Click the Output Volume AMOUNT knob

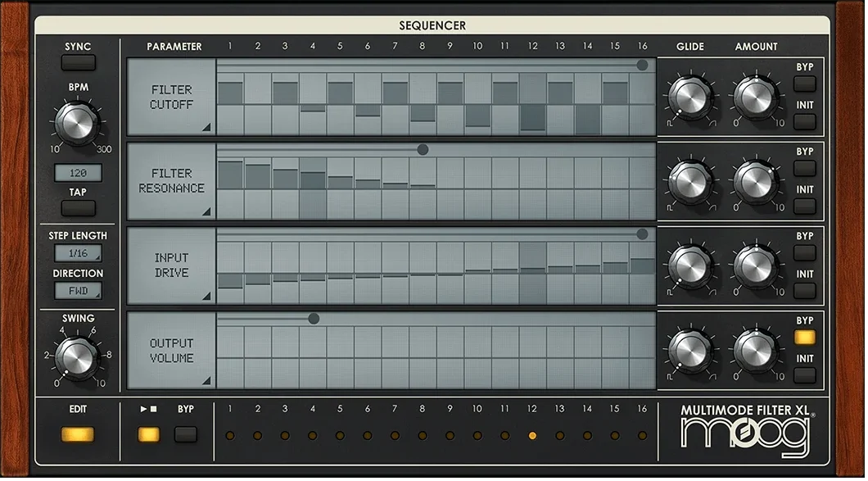click(756, 352)
